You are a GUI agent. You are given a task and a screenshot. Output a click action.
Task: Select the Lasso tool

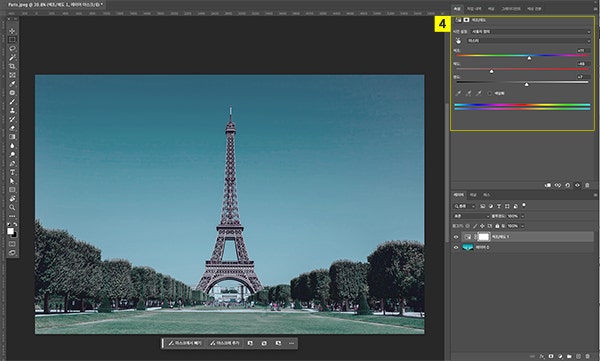tap(12, 49)
